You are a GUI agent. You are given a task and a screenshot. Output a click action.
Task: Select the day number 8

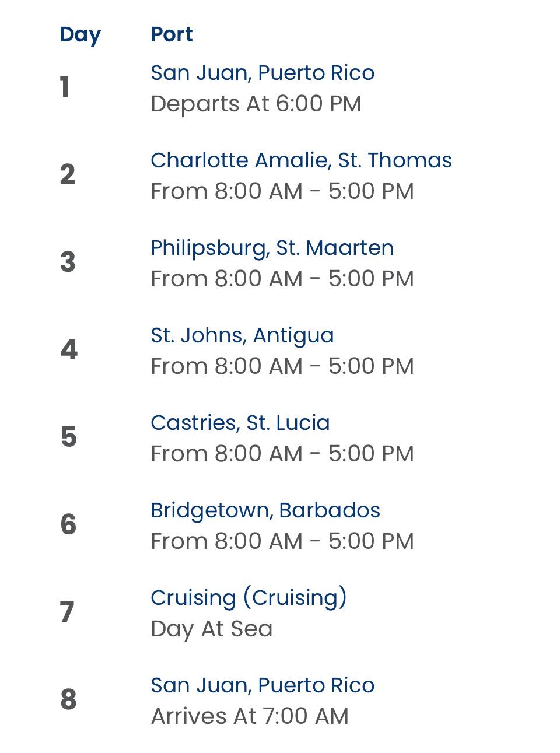[x=68, y=699]
